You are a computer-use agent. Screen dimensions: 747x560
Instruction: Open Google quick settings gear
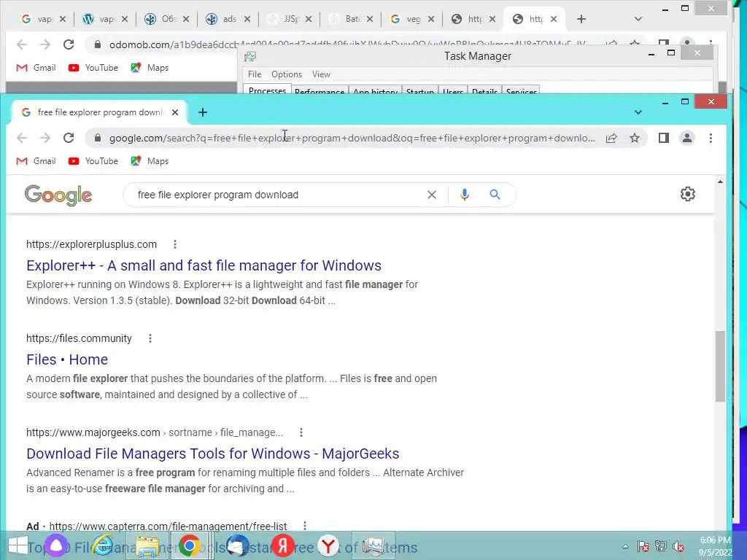pos(687,194)
